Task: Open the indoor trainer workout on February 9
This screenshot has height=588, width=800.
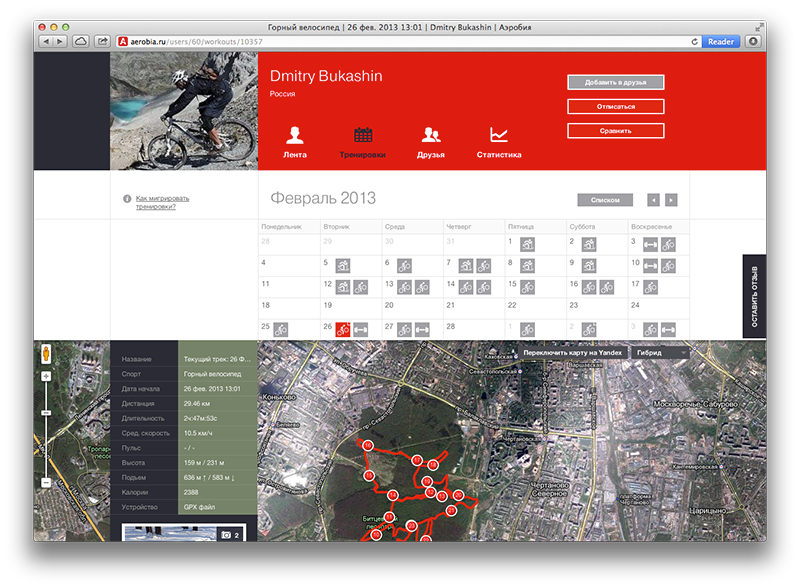Action: click(589, 266)
